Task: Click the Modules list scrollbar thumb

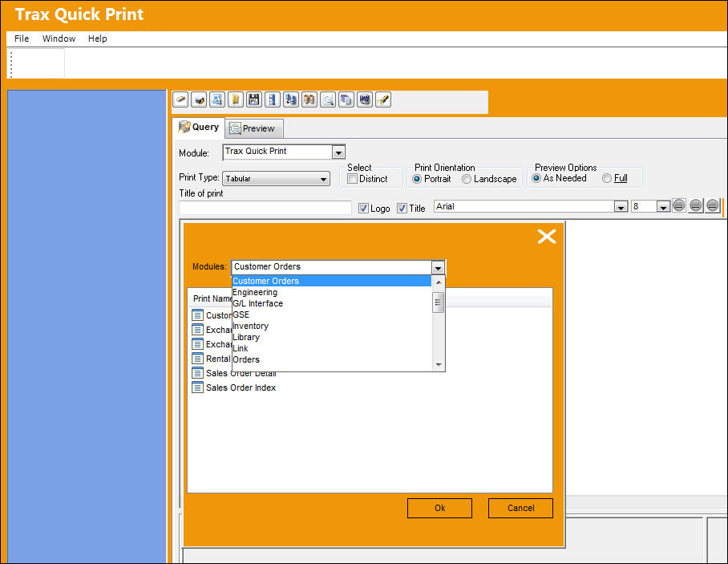Action: click(438, 302)
